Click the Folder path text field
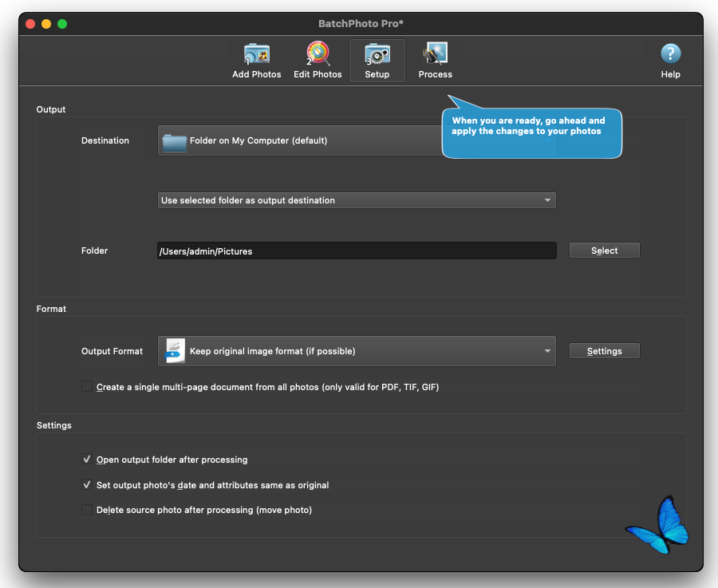 [357, 251]
